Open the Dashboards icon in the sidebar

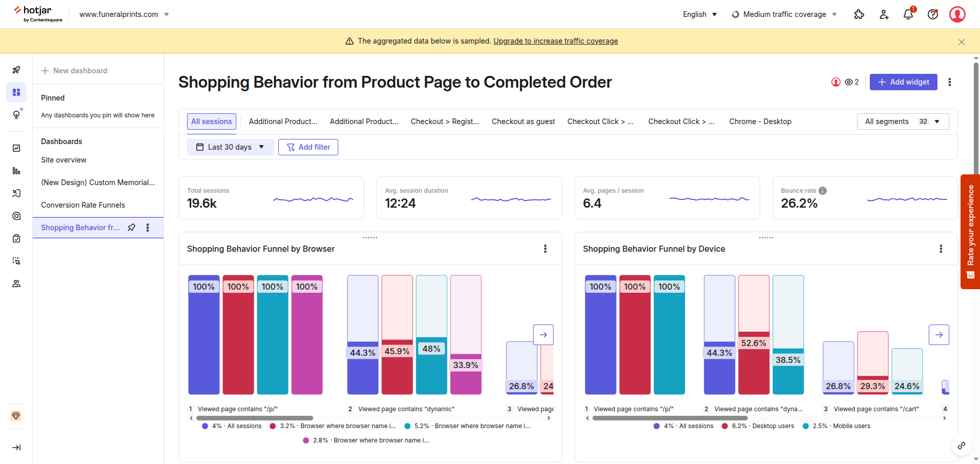16,92
